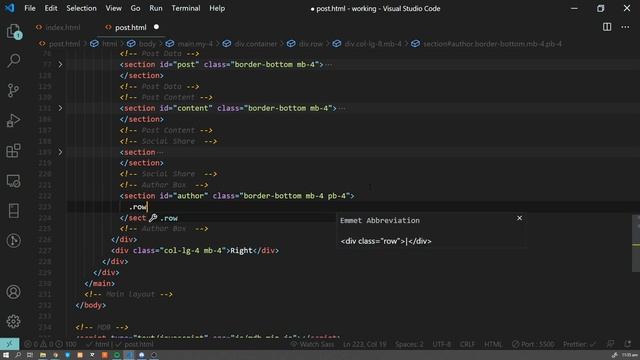Open the Manage gear icon
This screenshot has height=360, width=640.
pyautogui.click(x=13, y=322)
